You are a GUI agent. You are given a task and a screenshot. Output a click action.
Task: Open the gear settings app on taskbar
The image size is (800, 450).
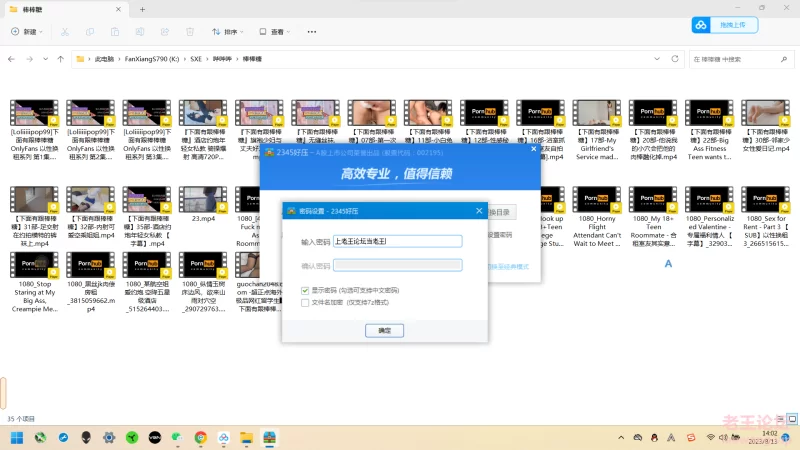click(109, 437)
